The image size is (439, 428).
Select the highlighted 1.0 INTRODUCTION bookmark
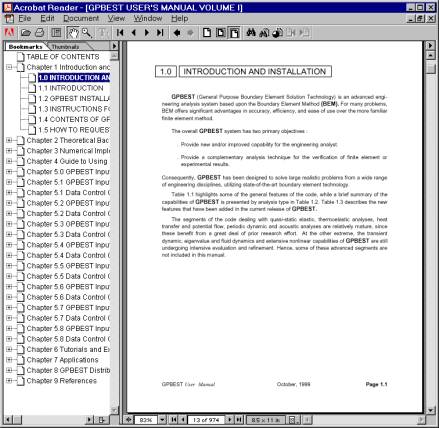click(x=74, y=78)
